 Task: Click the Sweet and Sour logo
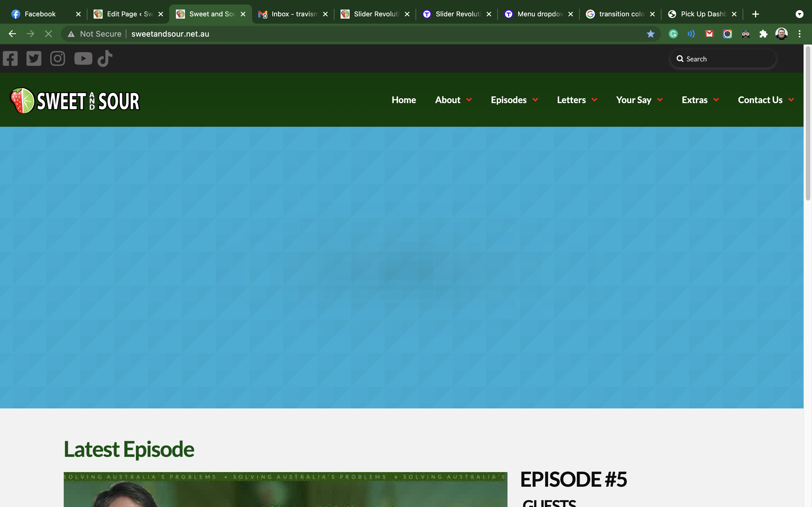[75, 101]
